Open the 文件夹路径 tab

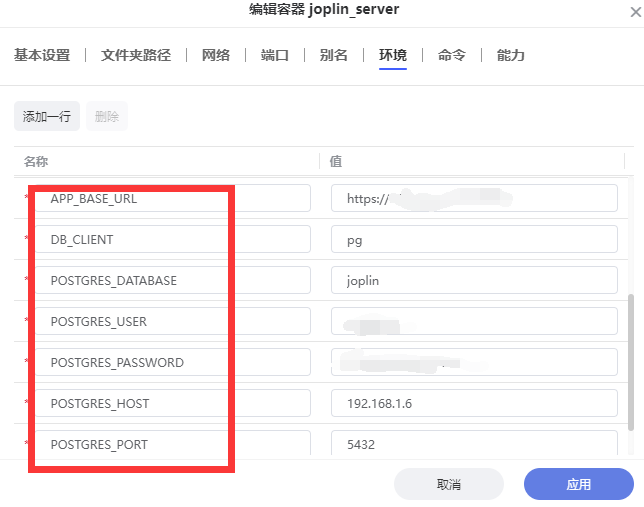click(x=136, y=55)
